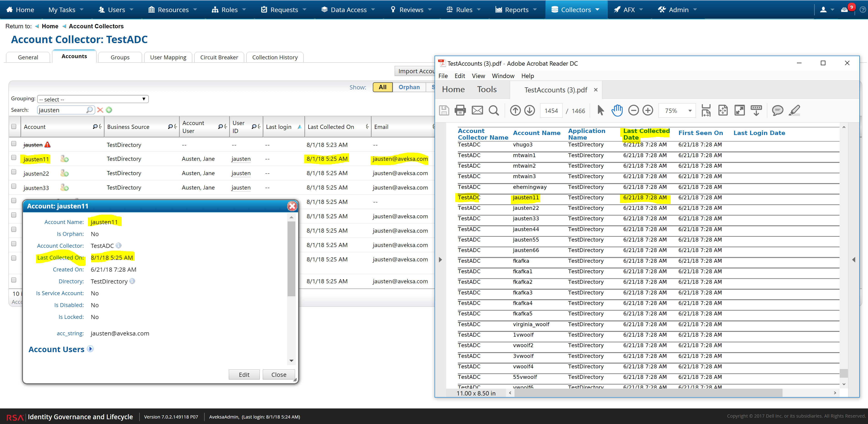
Task: Select the Hand pan tool in Acrobat
Action: [617, 110]
